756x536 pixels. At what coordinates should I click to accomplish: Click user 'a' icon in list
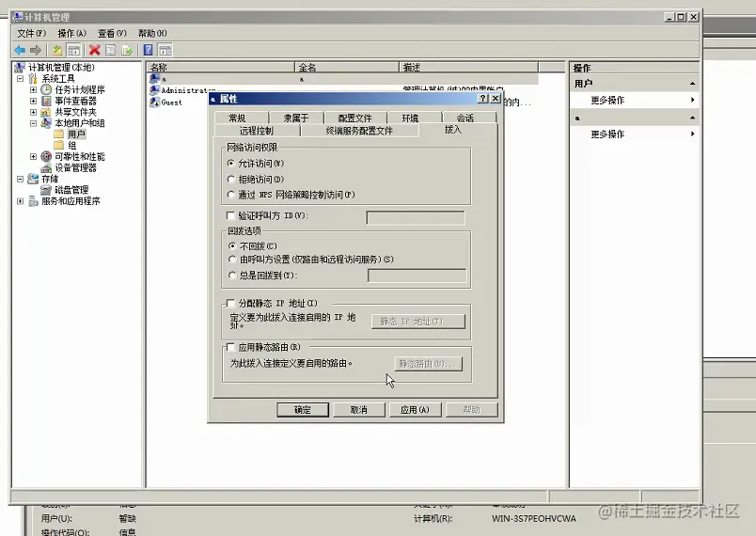(x=155, y=79)
